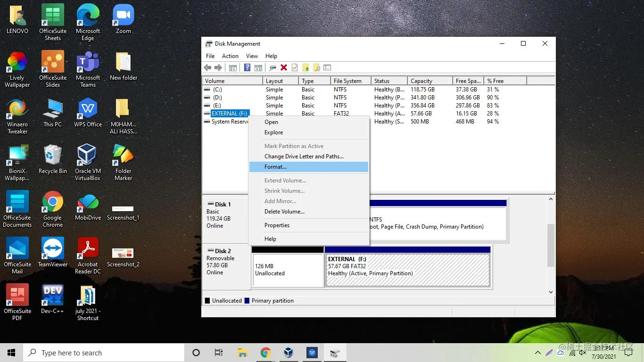644x362 pixels.
Task: Open the File menu
Action: pos(210,56)
